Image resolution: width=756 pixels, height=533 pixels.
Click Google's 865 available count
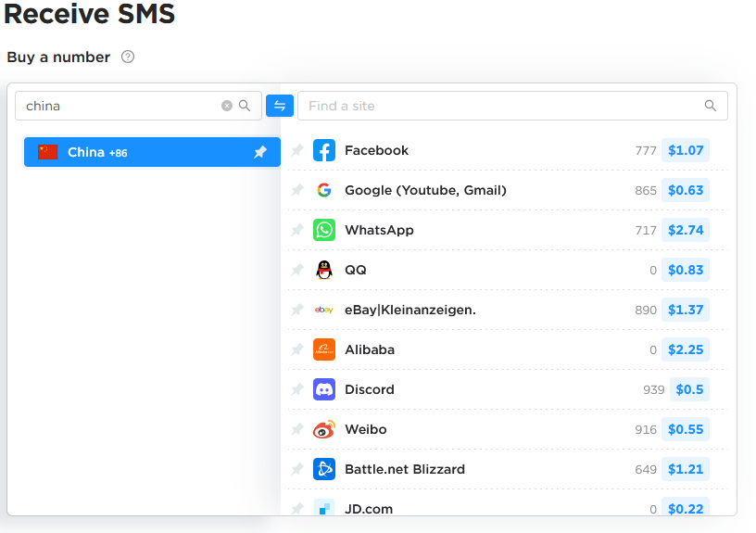pos(646,191)
